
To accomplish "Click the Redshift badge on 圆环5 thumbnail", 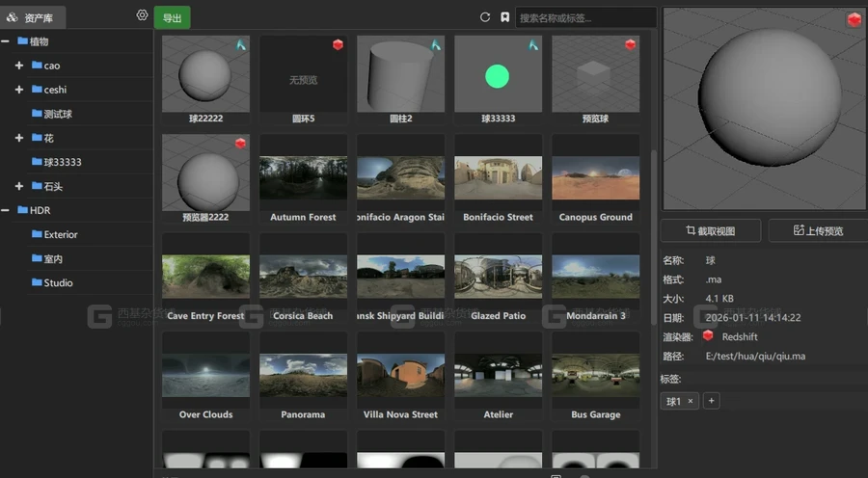I will coord(338,44).
